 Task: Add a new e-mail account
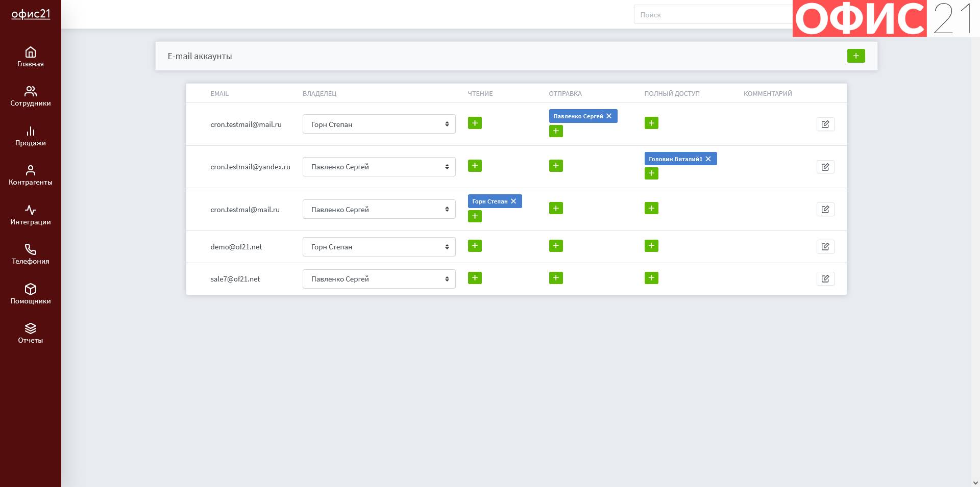(856, 56)
